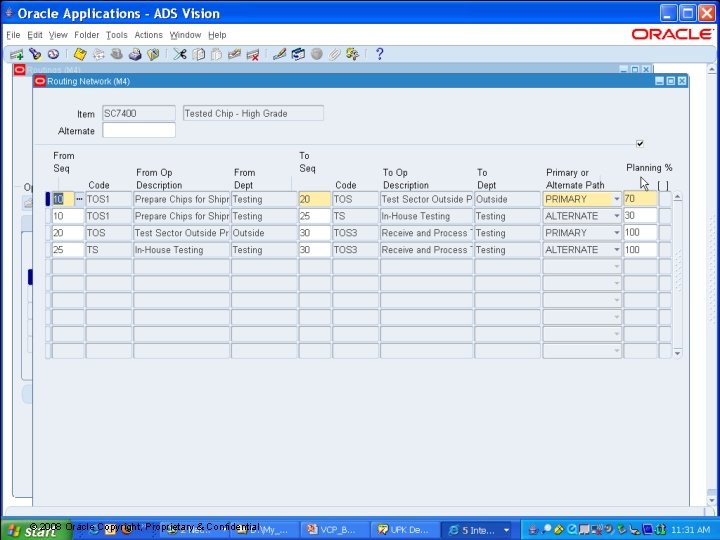The image size is (720, 540).
Task: Click the Copy toolbar icon
Action: click(x=198, y=54)
